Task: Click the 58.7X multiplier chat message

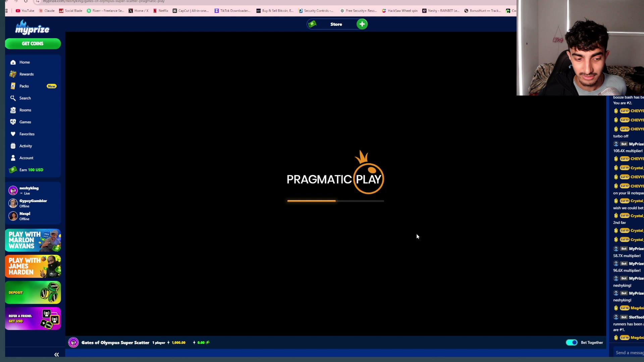Action: pyautogui.click(x=627, y=256)
